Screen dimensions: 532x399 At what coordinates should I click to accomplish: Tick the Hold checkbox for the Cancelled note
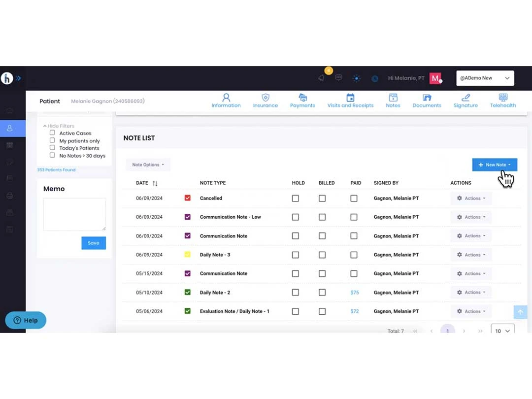[x=296, y=198]
